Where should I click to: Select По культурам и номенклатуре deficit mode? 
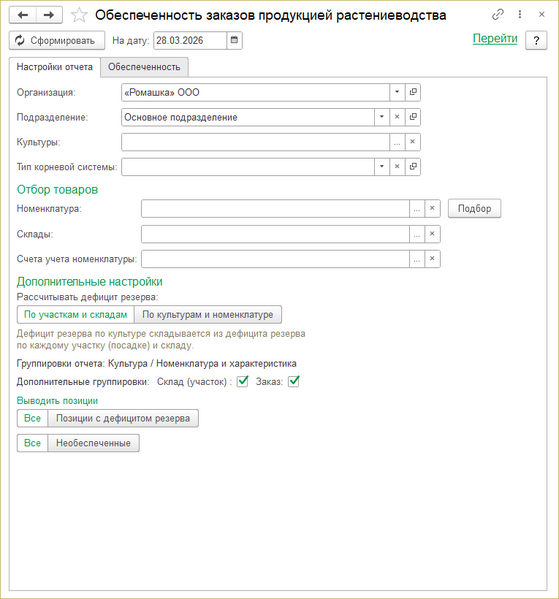tap(208, 314)
